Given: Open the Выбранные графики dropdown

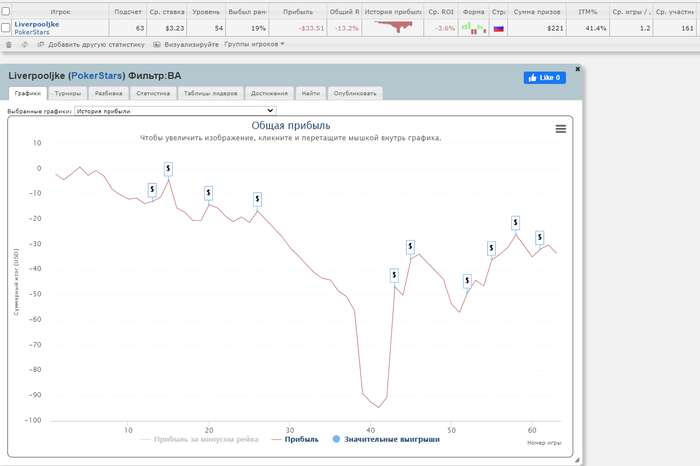Looking at the screenshot, I should (175, 111).
